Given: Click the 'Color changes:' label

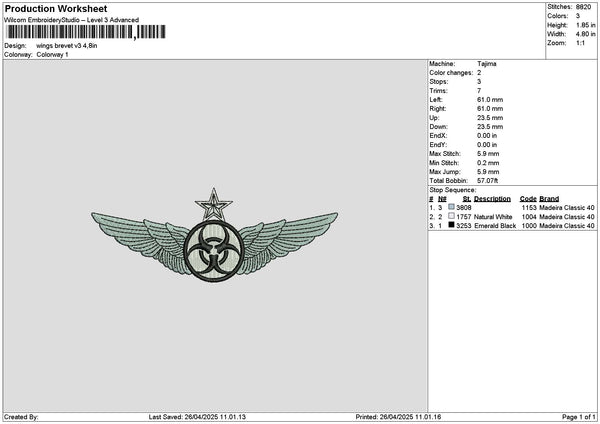Looking at the screenshot, I should point(451,73).
